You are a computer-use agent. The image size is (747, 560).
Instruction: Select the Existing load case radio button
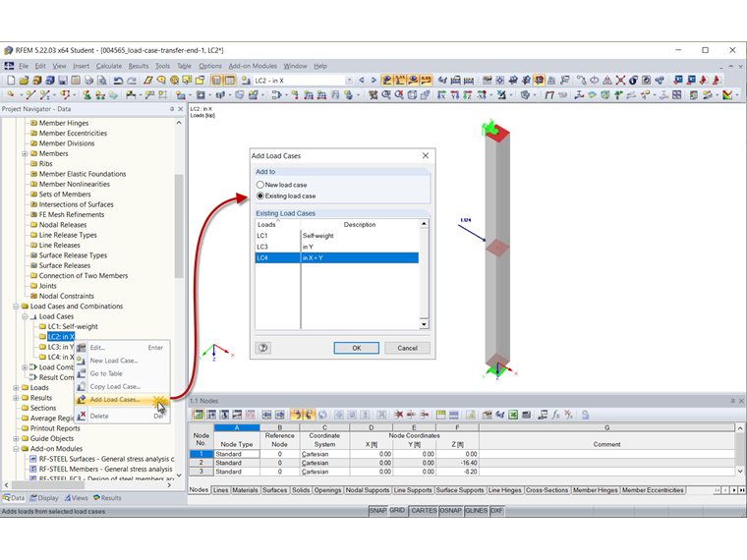pyautogui.click(x=260, y=196)
